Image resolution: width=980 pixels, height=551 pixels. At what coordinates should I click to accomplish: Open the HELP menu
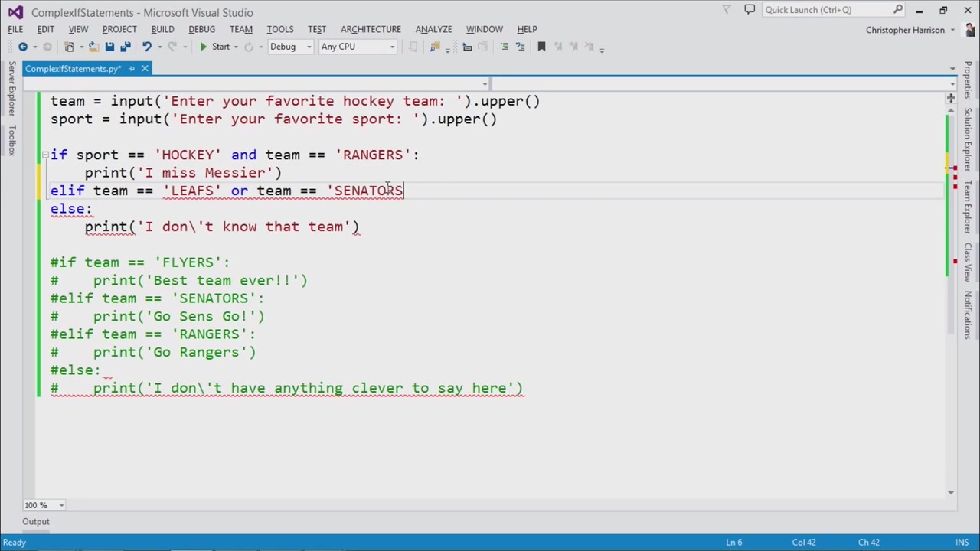527,29
